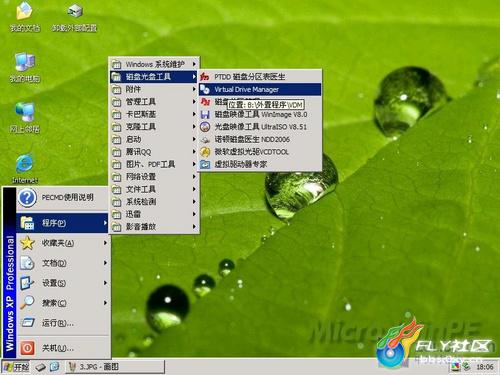Open 虚拟驱动器专家 menu item
The image size is (500, 375).
coord(260,164)
